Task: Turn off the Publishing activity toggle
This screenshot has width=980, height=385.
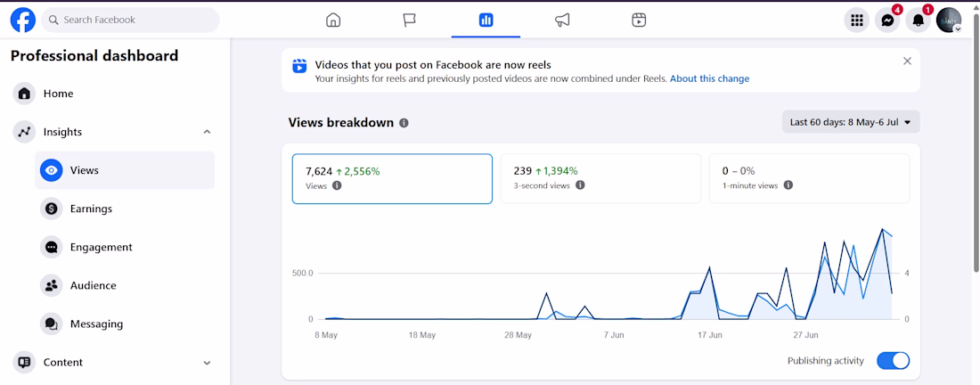Action: pos(893,361)
